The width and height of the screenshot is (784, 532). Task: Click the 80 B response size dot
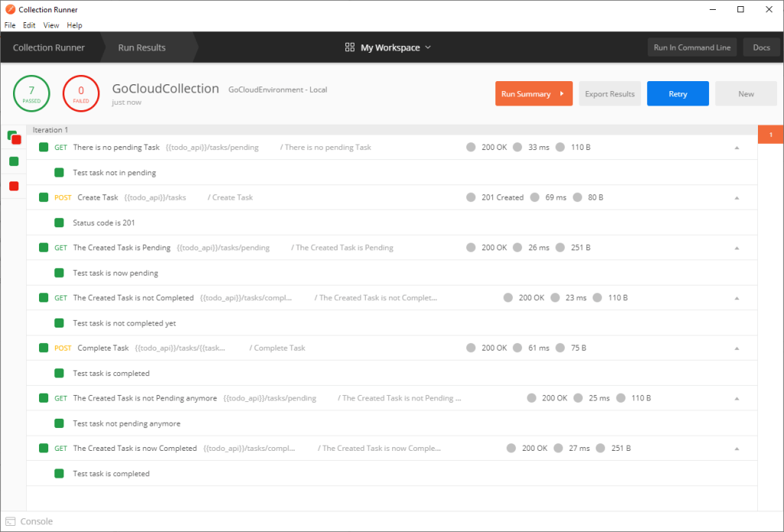point(577,197)
